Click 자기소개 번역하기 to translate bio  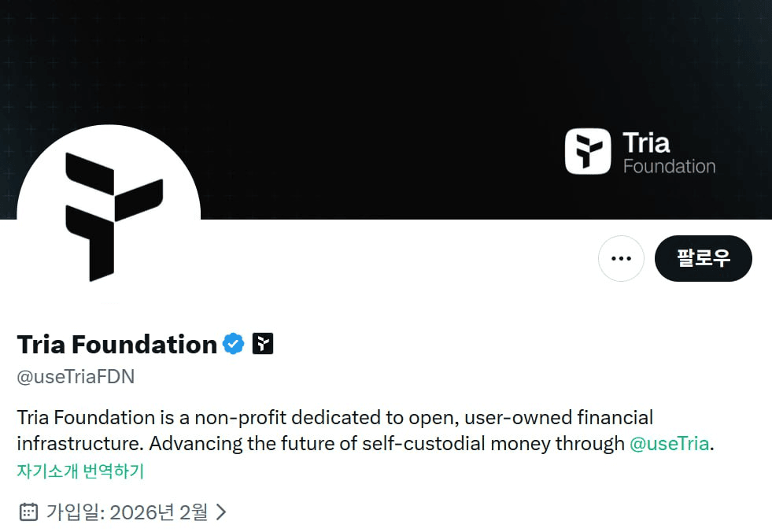tap(80, 471)
